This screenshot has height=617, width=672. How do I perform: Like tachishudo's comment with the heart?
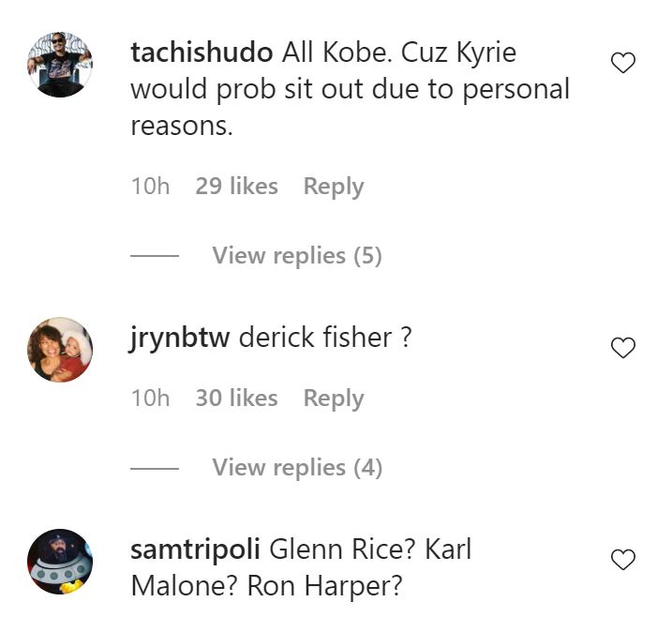(623, 64)
